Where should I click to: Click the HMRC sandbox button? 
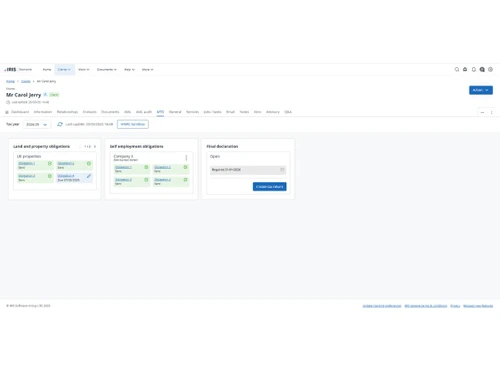coord(133,124)
